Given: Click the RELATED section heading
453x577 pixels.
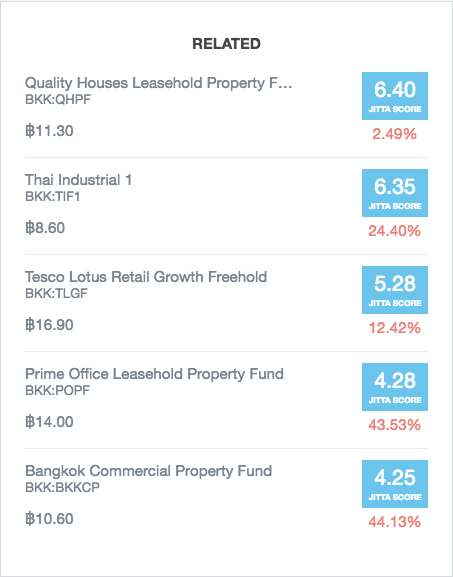Looking at the screenshot, I should (226, 44).
